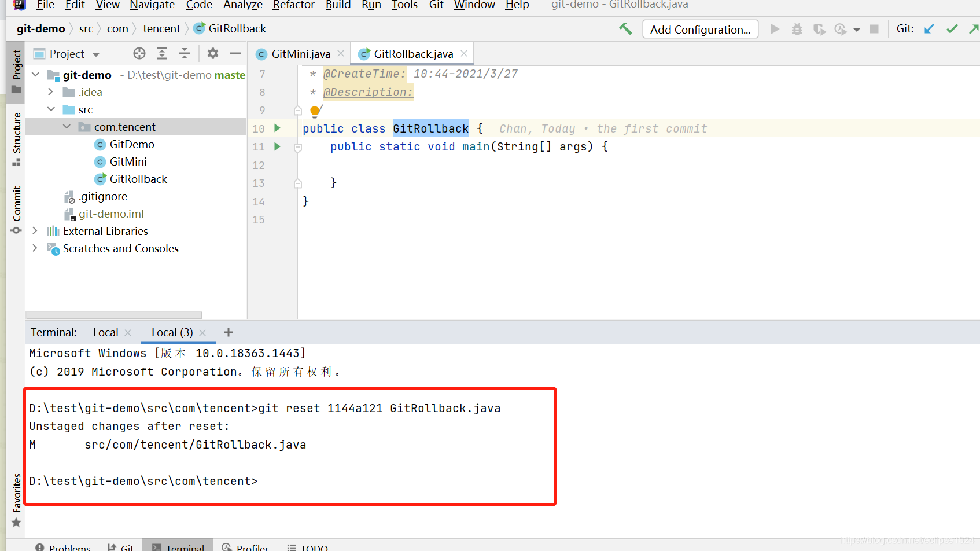Click the Expand All icon in Project panel
Screen dimensions: 980x551
pyautogui.click(x=162, y=54)
